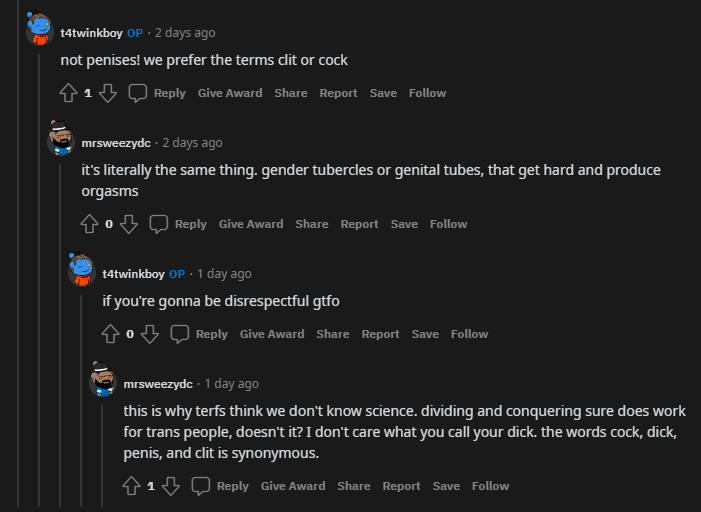Save the 'disrespectful gtfo' comment
701x512 pixels.
(425, 334)
